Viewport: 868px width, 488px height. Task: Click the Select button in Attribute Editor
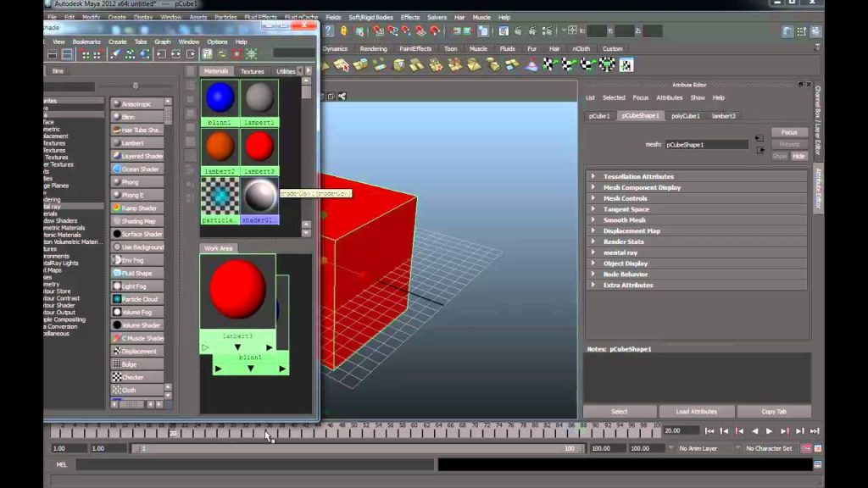[x=620, y=412]
